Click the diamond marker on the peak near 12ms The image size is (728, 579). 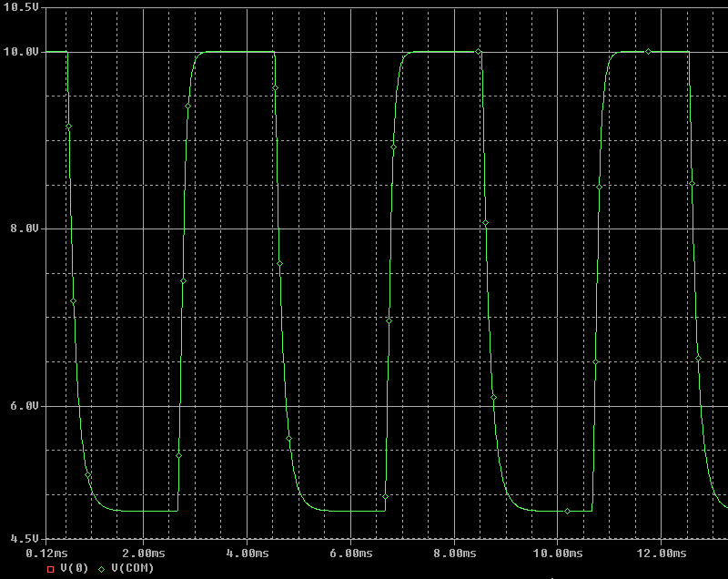coord(648,51)
